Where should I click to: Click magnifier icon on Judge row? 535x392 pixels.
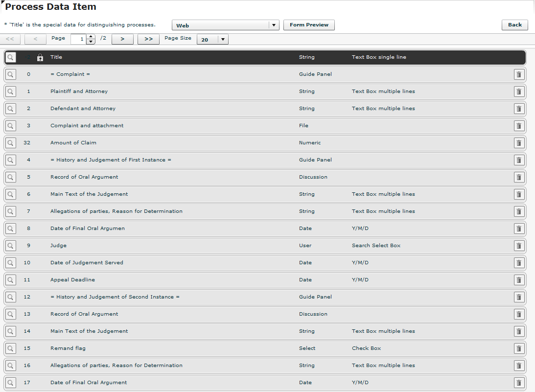(10, 246)
